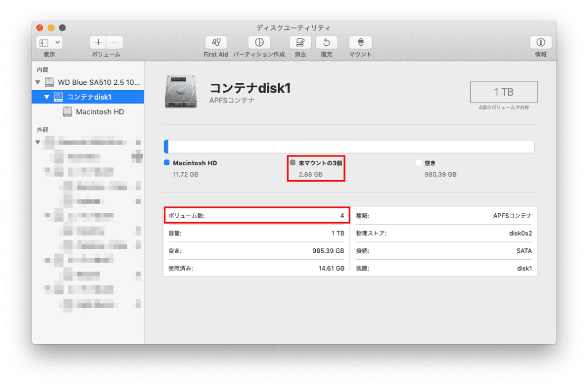Open the info (情報) toolbar icon

[540, 42]
